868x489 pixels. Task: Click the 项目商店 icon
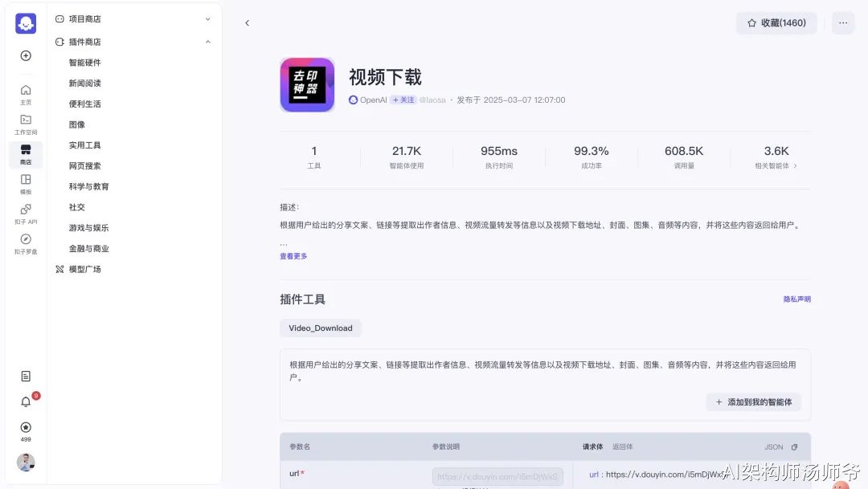point(59,18)
